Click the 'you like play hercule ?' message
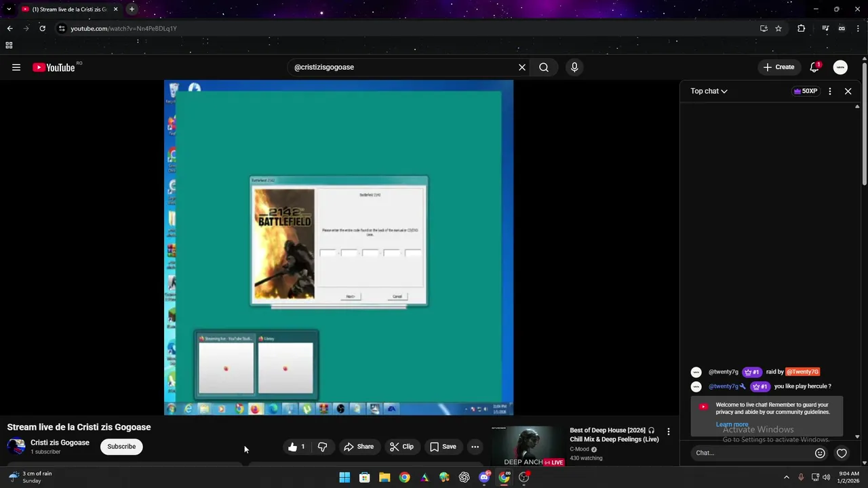 (x=802, y=386)
